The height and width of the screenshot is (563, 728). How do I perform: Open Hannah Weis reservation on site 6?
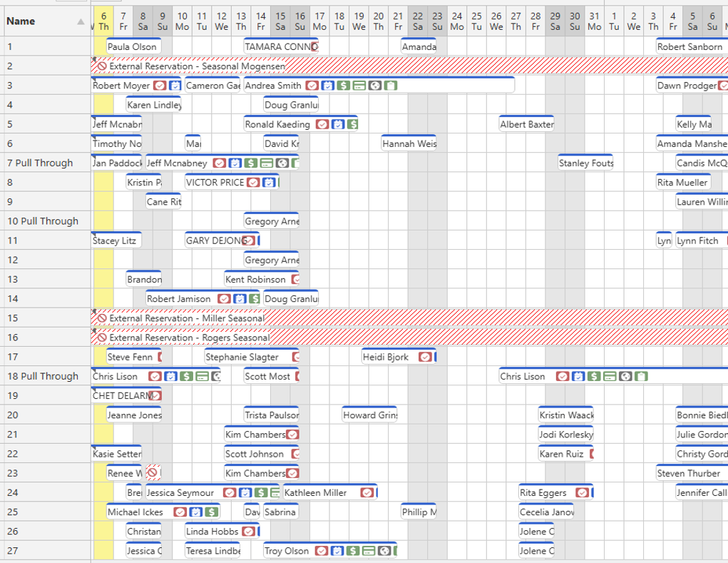[409, 143]
